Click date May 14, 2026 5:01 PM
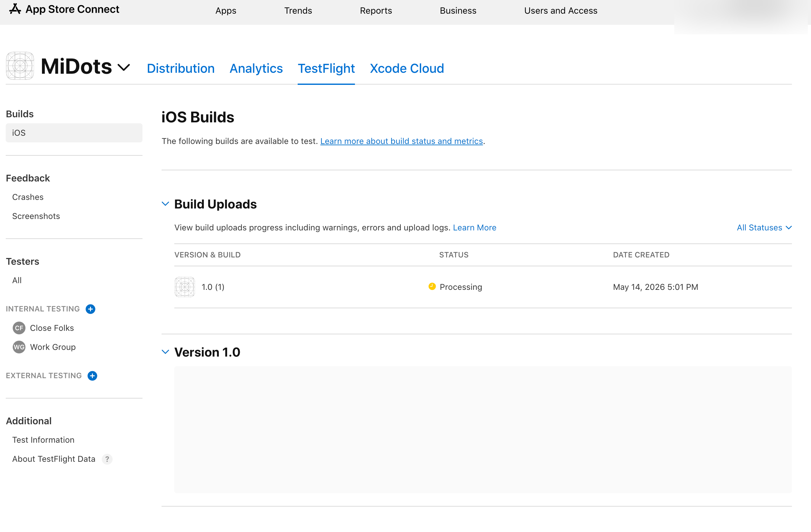The height and width of the screenshot is (532, 811). [x=655, y=287]
